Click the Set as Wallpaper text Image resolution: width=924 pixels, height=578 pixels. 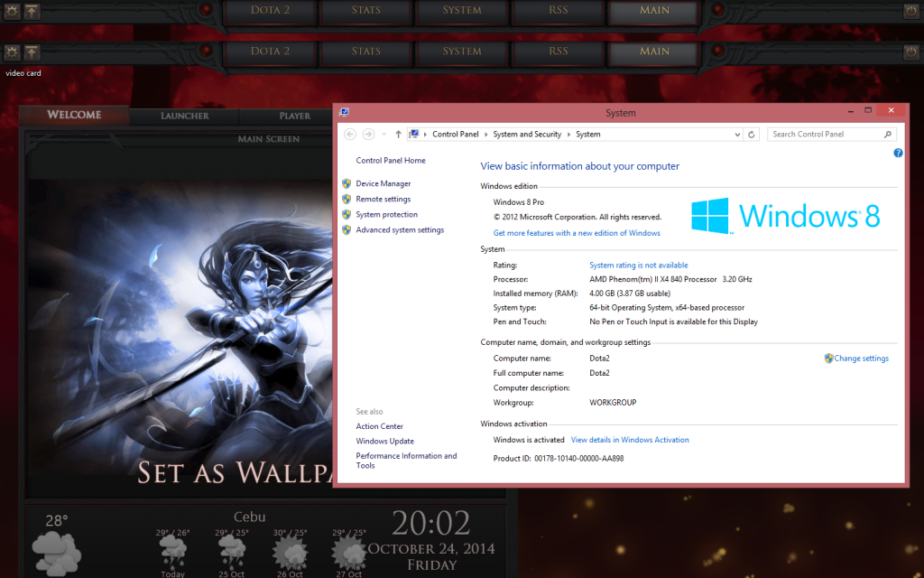click(231, 471)
